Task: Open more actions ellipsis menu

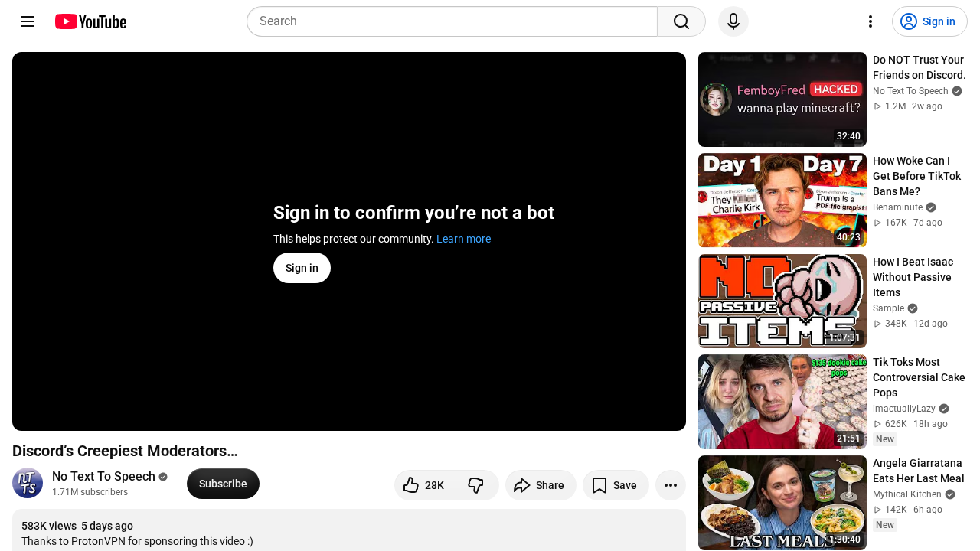Action: 671,485
